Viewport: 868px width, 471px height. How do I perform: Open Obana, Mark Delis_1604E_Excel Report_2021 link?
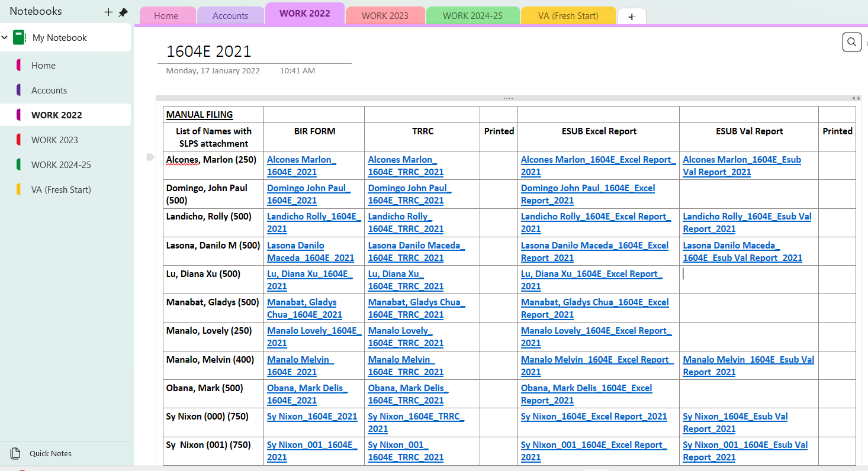(586, 394)
